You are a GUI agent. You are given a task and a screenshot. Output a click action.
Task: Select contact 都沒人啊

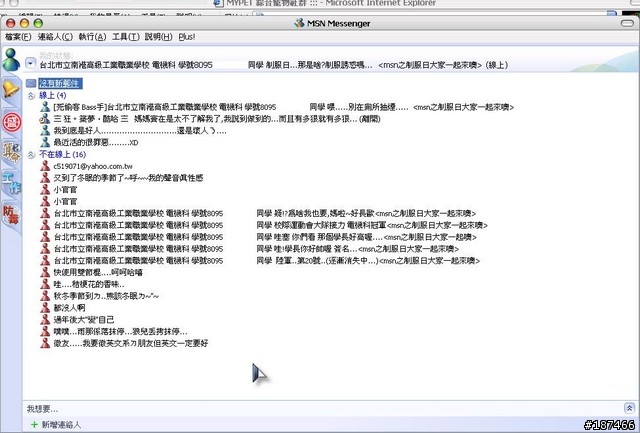[69, 308]
